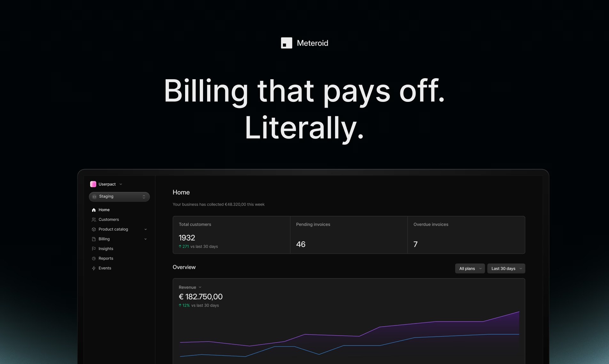Screen dimensions: 609x364
Task: Click the 1932 total customers value
Action: 187,238
